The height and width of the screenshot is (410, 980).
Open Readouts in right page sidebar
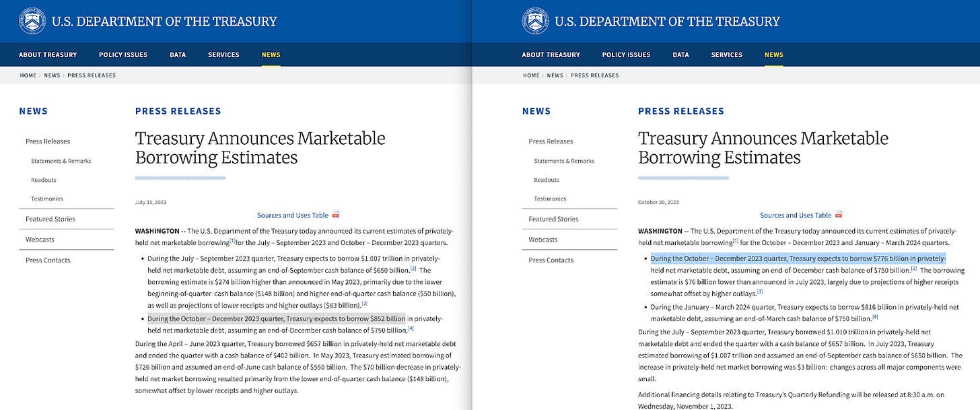tap(547, 180)
